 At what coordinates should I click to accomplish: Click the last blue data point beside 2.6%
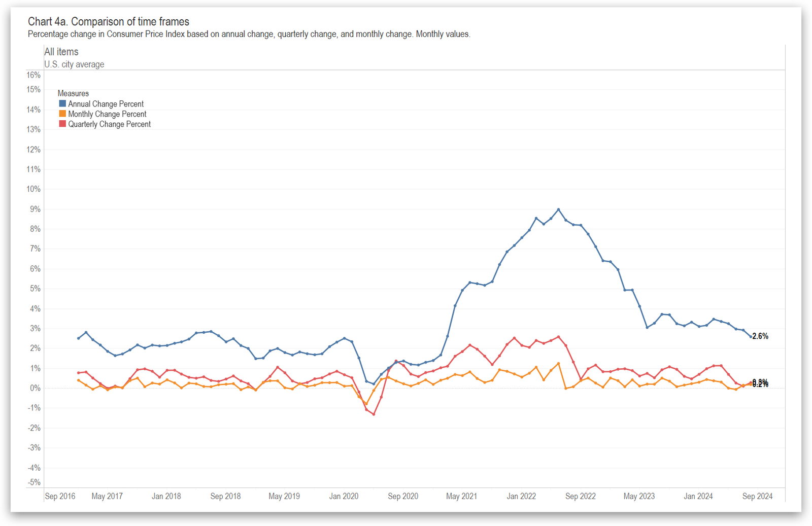(751, 336)
